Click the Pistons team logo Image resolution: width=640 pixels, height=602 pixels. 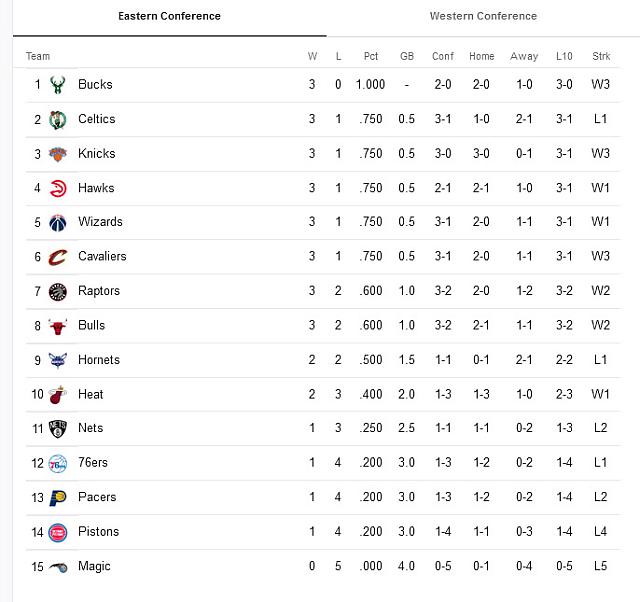[57, 532]
